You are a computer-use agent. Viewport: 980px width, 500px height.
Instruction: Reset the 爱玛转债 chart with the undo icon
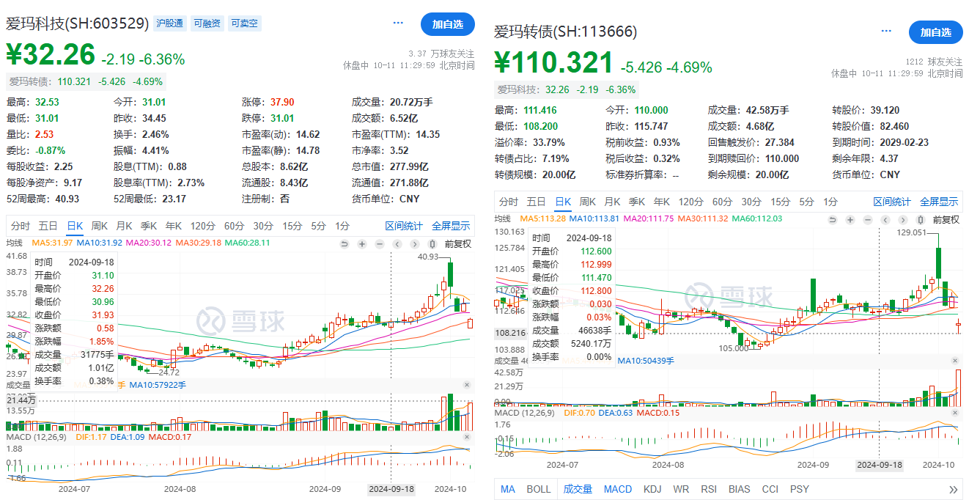click(833, 219)
